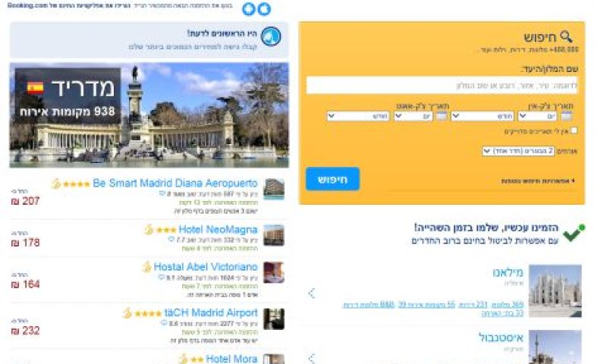The image size is (607, 364).
Task: Tick the no-specific-dates checkbox
Action: [x=574, y=130]
